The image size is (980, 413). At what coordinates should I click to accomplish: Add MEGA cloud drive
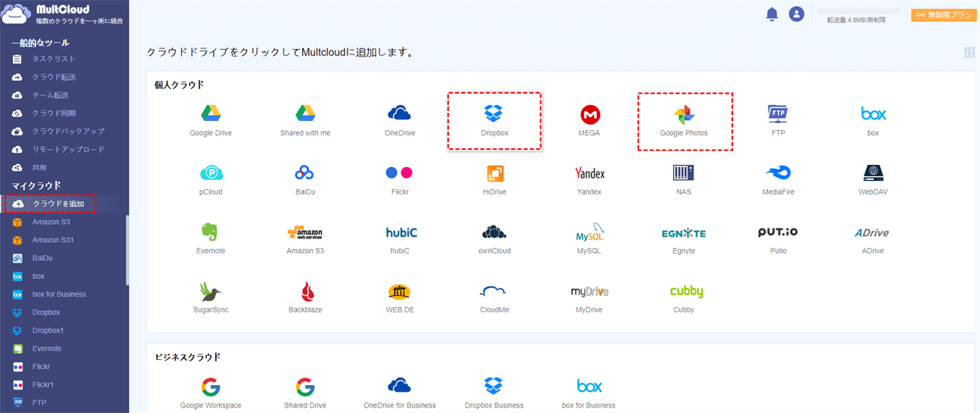tap(589, 120)
